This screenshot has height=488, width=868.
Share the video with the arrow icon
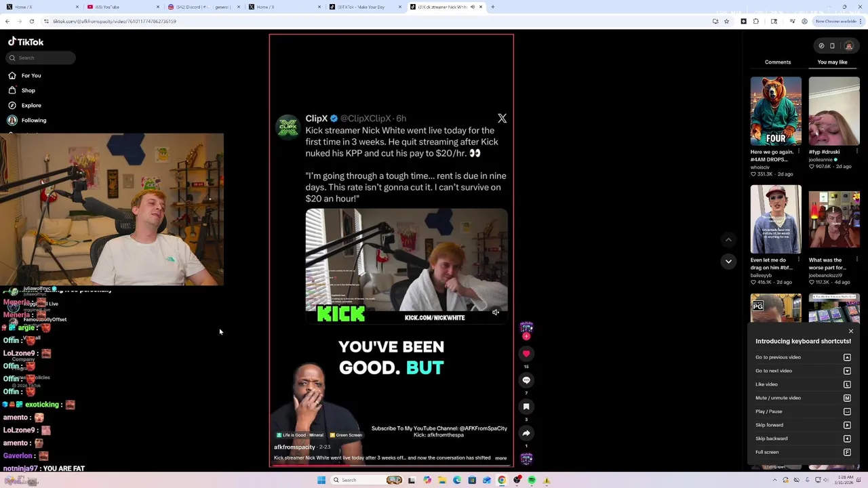[526, 433]
